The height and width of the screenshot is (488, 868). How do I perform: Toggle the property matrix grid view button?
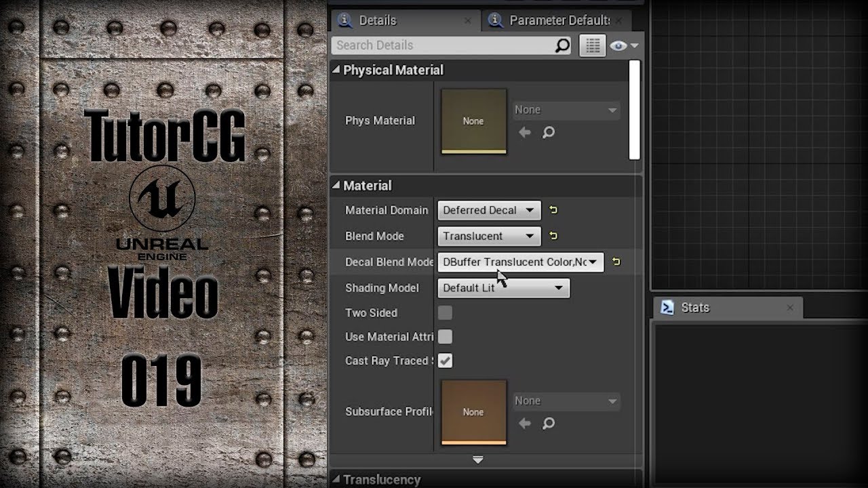[x=593, y=45]
